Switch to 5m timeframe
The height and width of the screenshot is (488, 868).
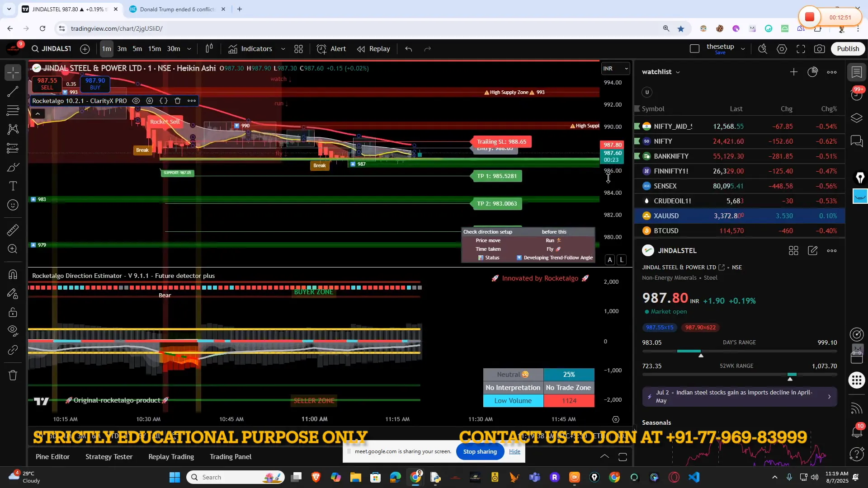click(137, 49)
